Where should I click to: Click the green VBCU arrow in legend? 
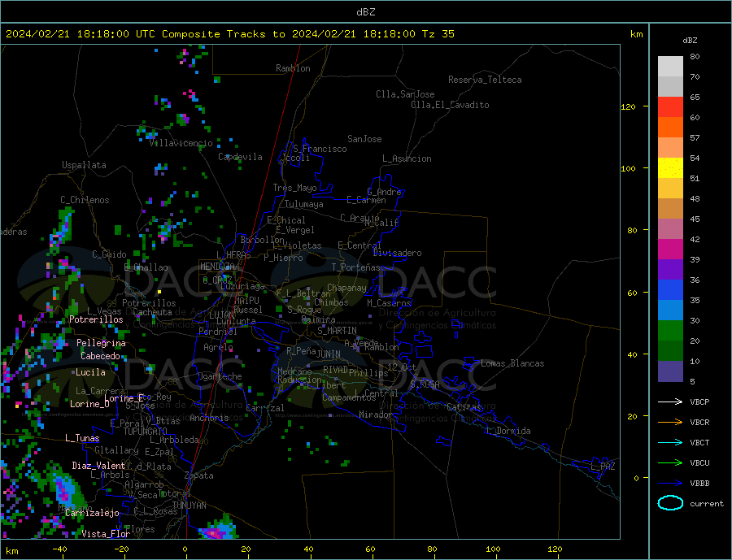(x=670, y=463)
